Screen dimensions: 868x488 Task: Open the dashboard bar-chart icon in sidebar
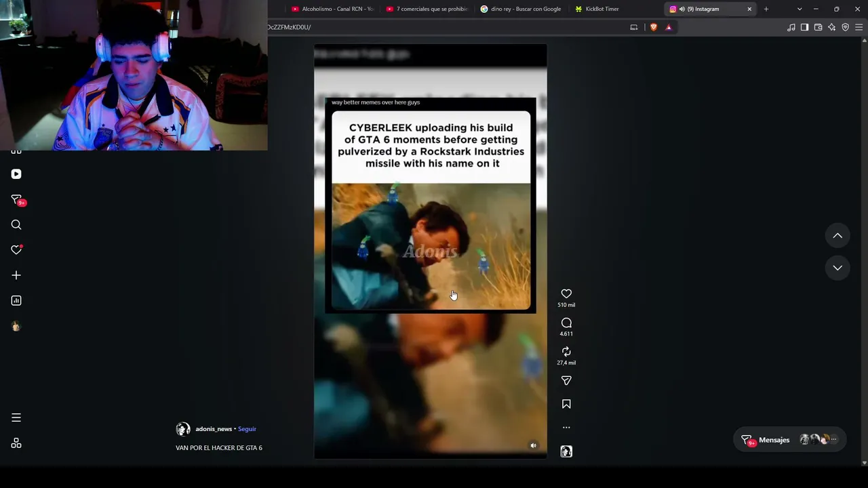click(x=16, y=300)
